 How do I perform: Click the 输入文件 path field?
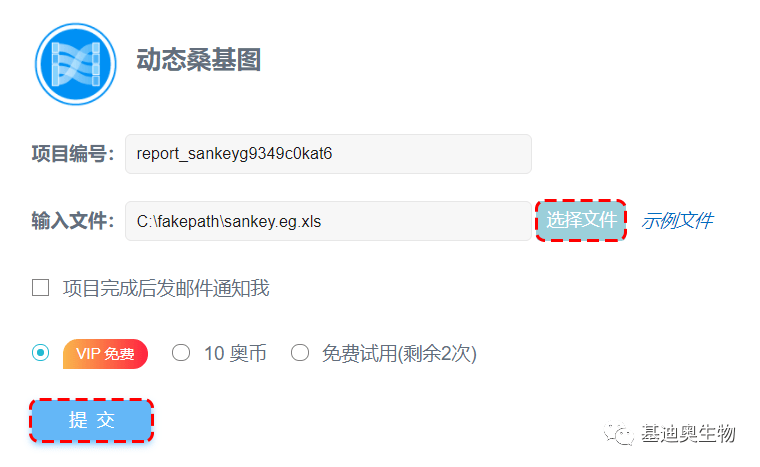click(328, 221)
